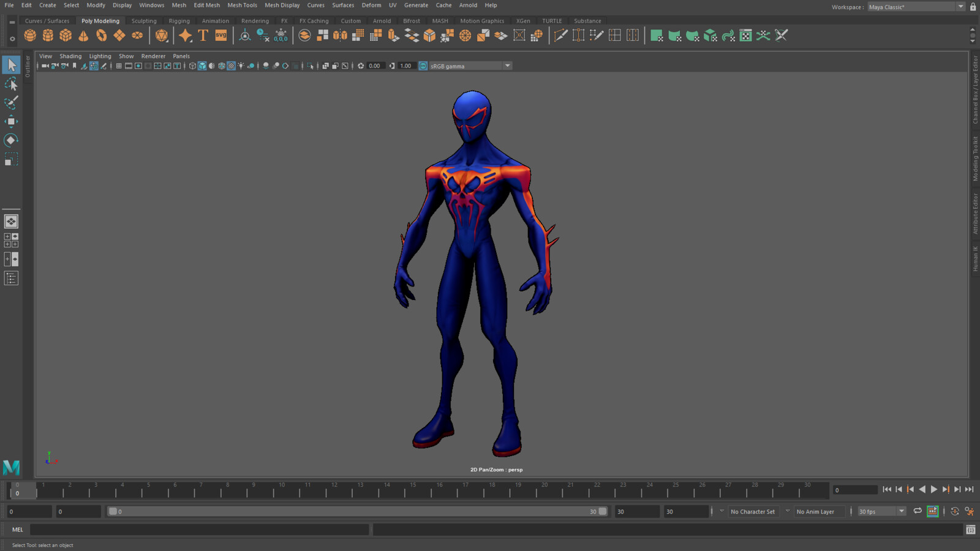This screenshot has width=980, height=551.
Task: Activate the Scale tool in the toolbox
Action: pos(11,159)
